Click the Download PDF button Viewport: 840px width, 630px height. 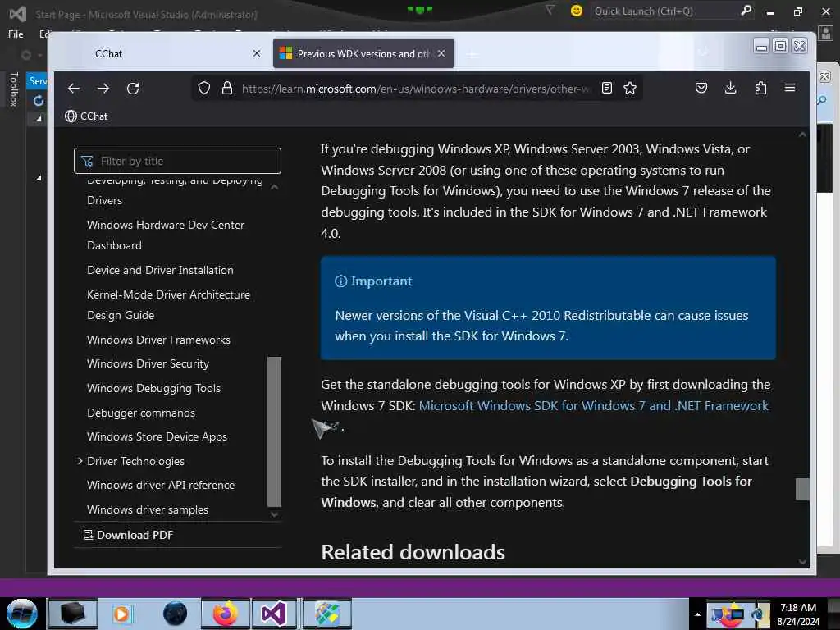[x=128, y=535]
